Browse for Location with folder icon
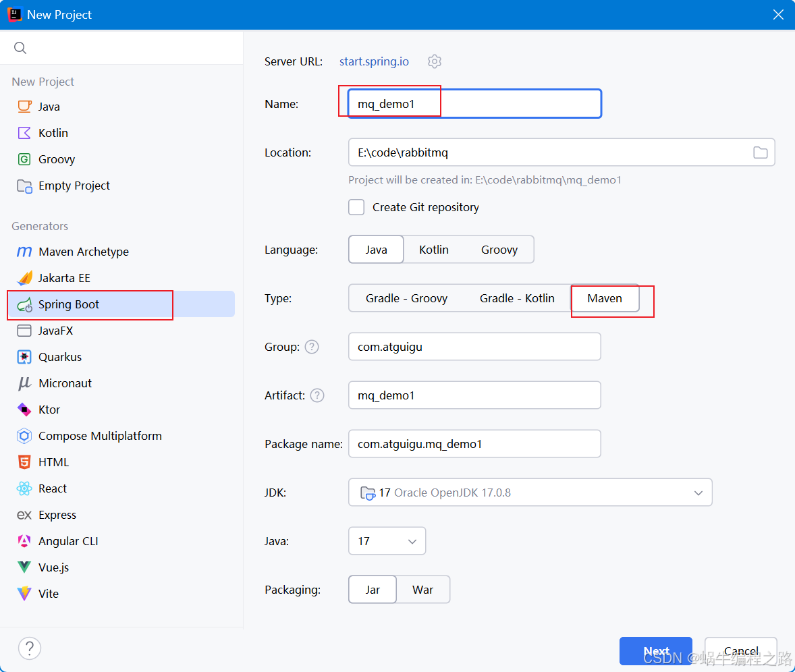The width and height of the screenshot is (795, 672). pos(760,152)
